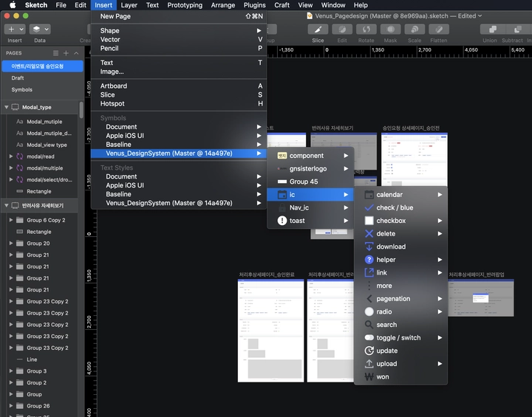
Task: Open the Craft menu
Action: [x=282, y=5]
